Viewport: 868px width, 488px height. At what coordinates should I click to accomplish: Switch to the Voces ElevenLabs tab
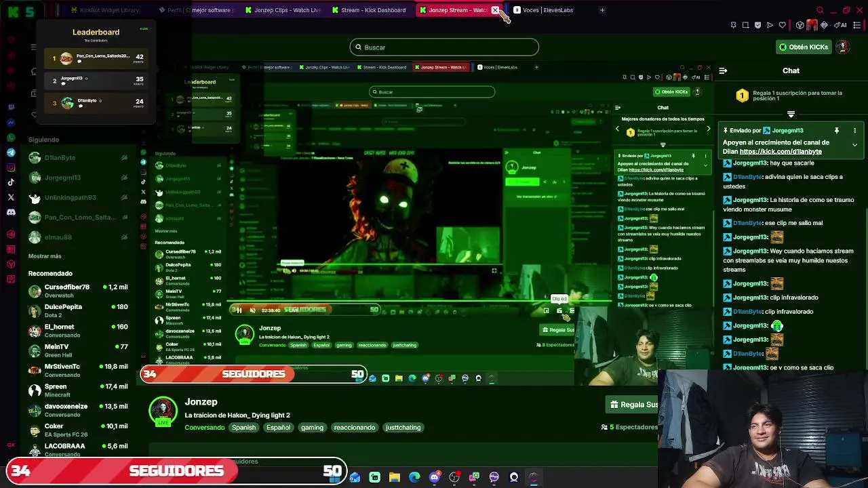(544, 10)
